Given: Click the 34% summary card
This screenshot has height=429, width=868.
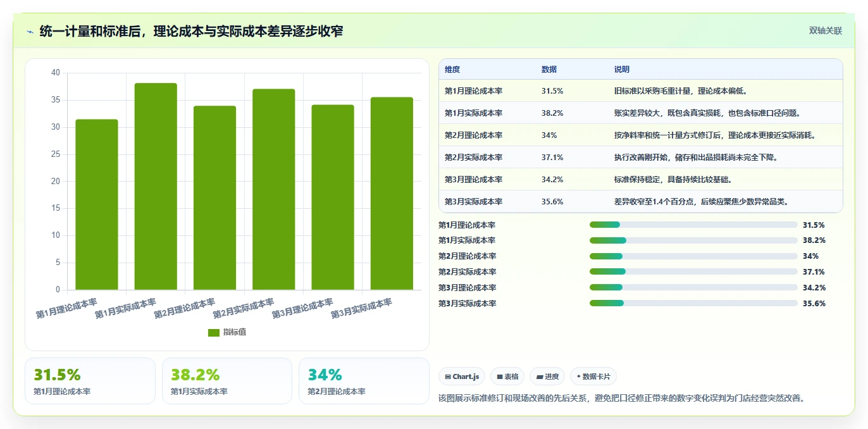Looking at the screenshot, I should pos(364,381).
